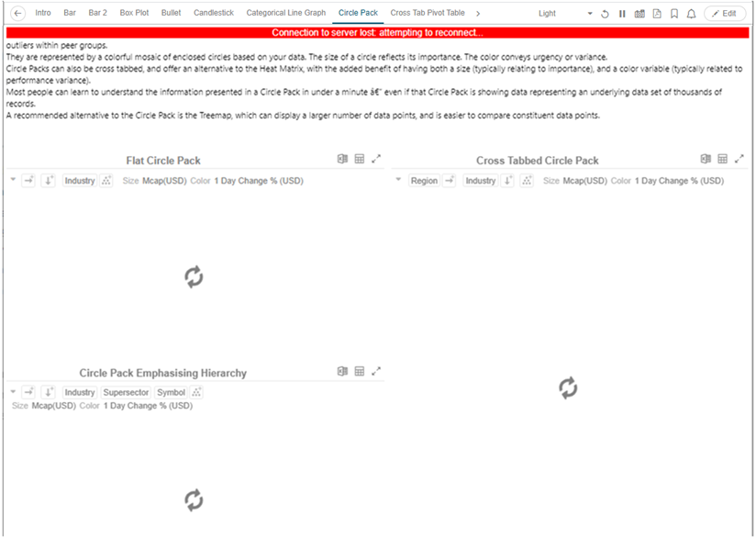Open the Light theme dropdown

(564, 14)
